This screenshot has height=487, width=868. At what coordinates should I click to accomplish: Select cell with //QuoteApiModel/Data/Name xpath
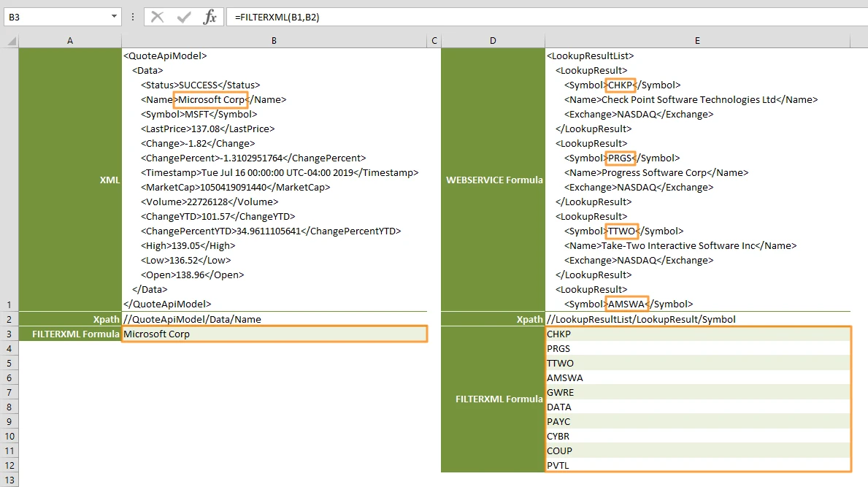click(x=274, y=319)
